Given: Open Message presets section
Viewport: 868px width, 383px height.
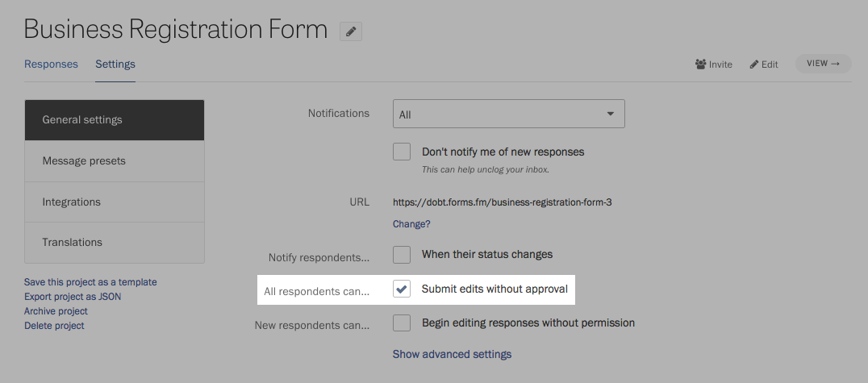Looking at the screenshot, I should coord(115,161).
